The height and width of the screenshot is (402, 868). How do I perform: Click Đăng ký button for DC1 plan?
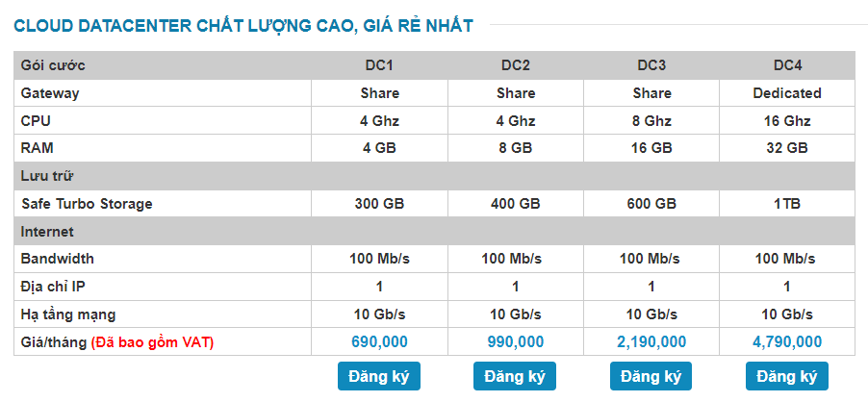[379, 376]
